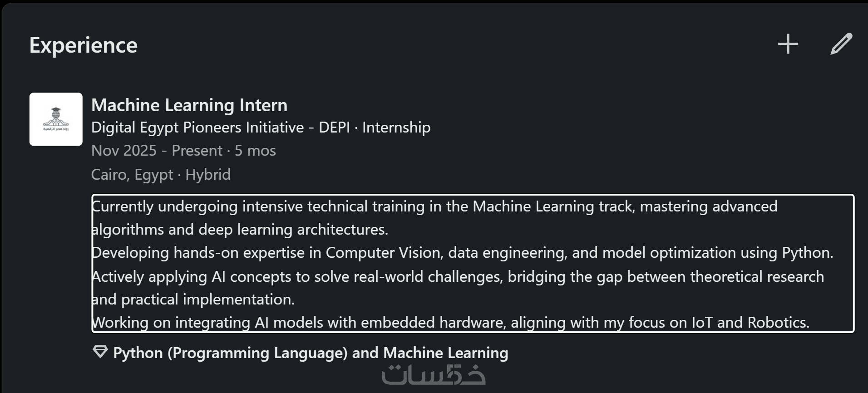Click the Cairo, Egypt location text
Screen dimensions: 868x393
click(132, 175)
